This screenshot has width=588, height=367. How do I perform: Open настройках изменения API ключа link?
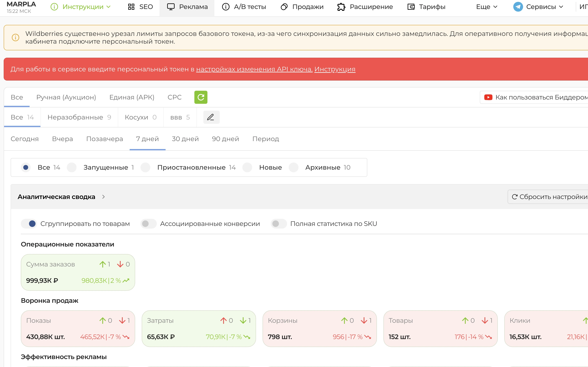[254, 69]
